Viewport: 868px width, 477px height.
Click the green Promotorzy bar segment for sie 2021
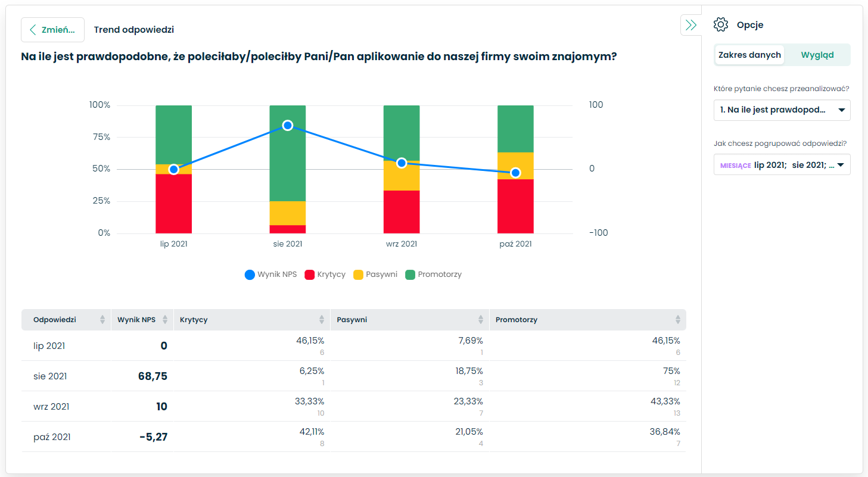pyautogui.click(x=288, y=153)
